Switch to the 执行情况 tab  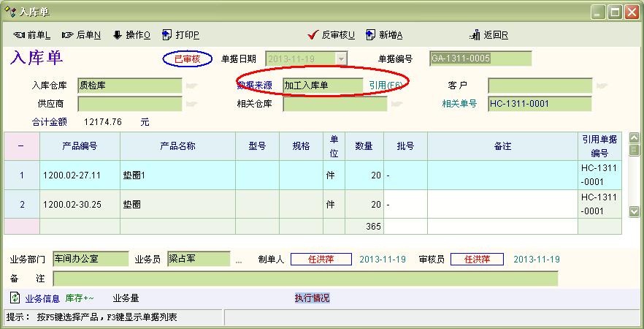coord(312,298)
